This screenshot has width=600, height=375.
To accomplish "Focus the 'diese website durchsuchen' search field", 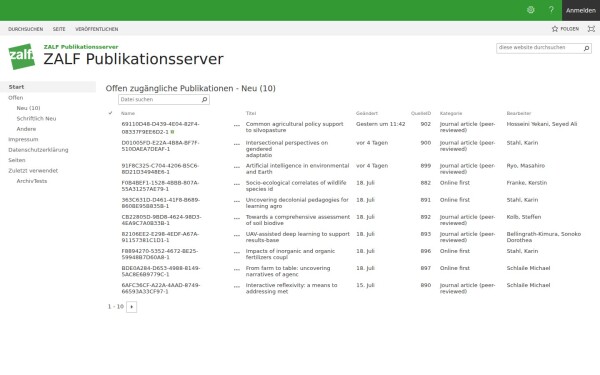I will [x=539, y=48].
